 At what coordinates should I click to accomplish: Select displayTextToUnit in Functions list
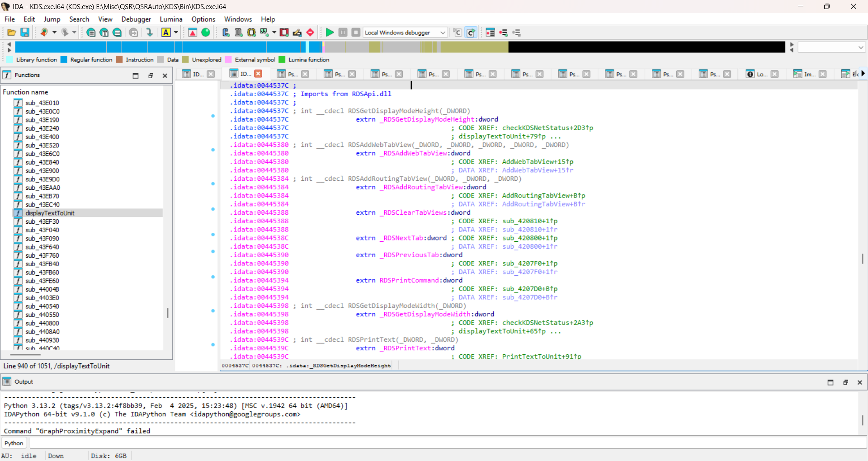(x=88, y=213)
